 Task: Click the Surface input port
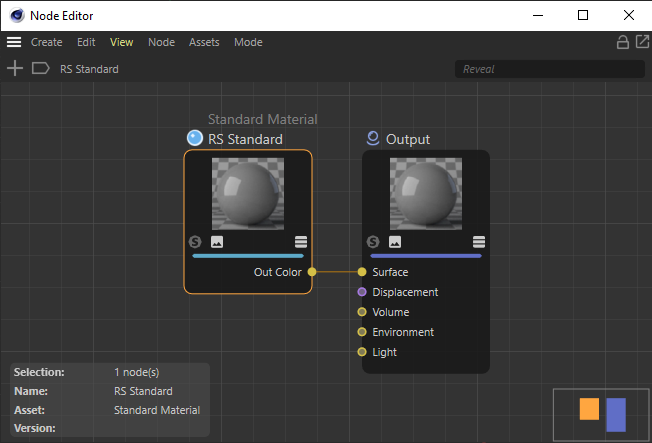tap(362, 272)
